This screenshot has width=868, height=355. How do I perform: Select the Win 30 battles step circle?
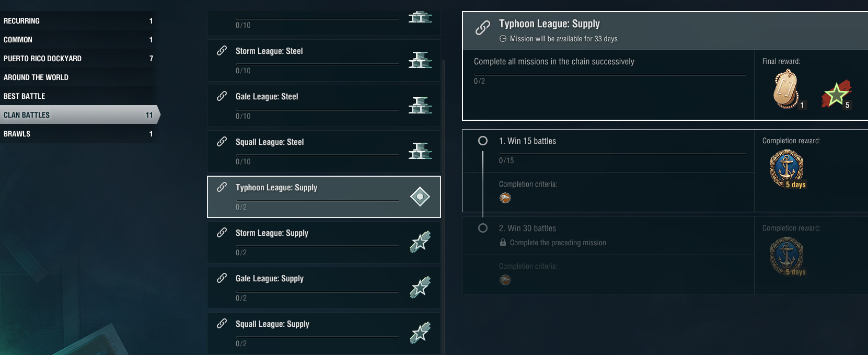pos(483,228)
